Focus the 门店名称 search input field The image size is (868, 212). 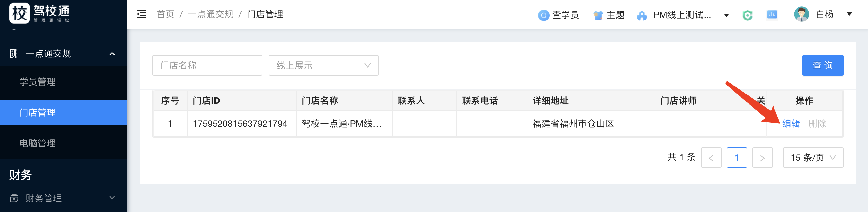pyautogui.click(x=207, y=65)
